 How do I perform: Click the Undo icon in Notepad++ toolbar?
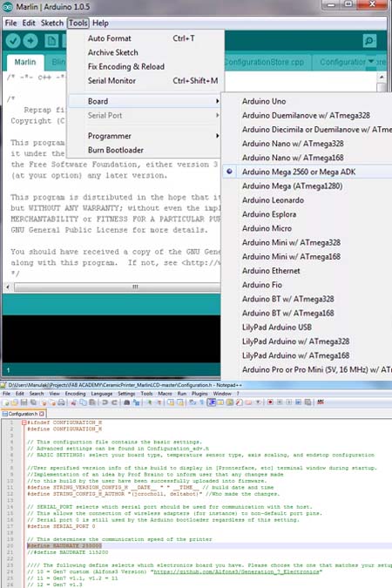tap(105, 402)
